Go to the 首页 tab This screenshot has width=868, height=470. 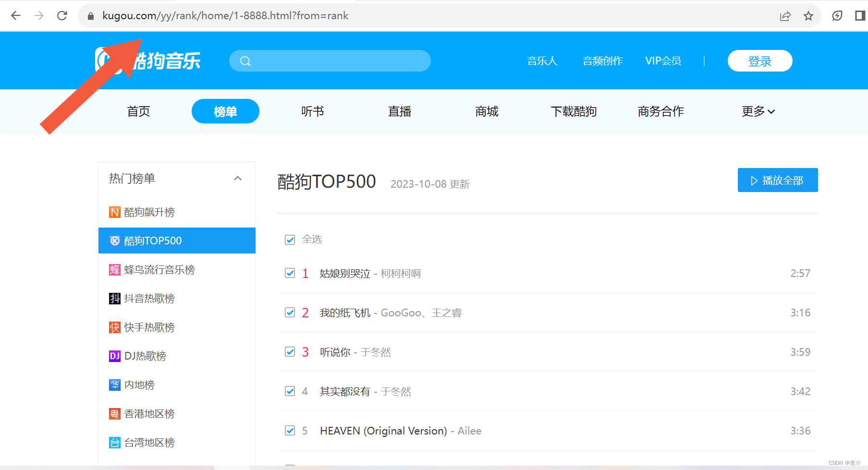(x=139, y=111)
